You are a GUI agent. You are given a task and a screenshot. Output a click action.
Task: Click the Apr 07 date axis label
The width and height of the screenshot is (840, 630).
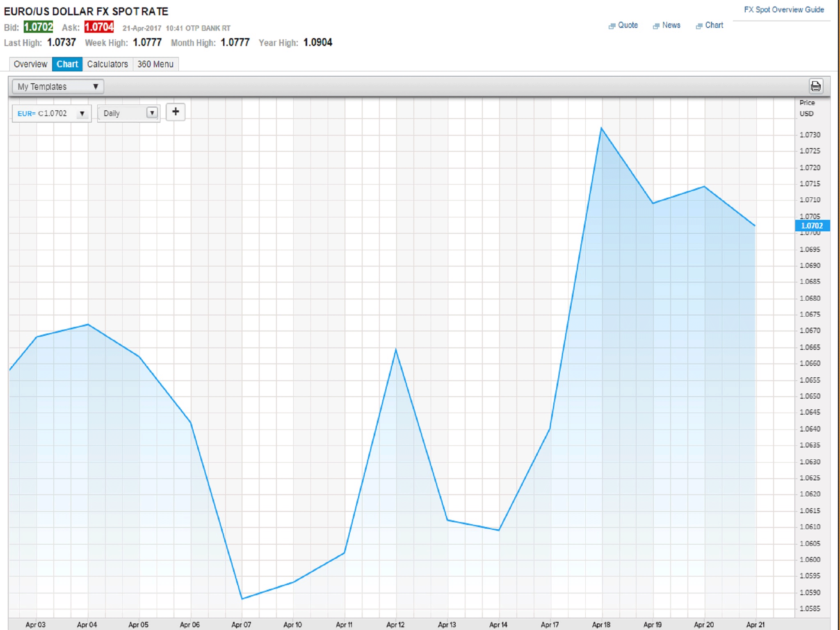coord(241,624)
